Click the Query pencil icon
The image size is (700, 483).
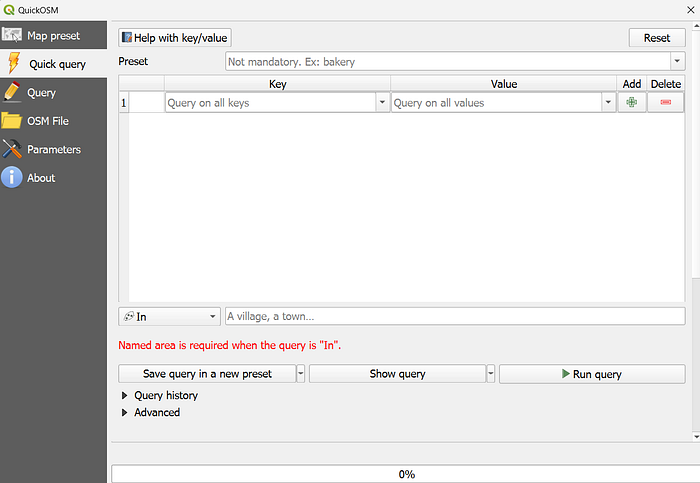pos(12,92)
